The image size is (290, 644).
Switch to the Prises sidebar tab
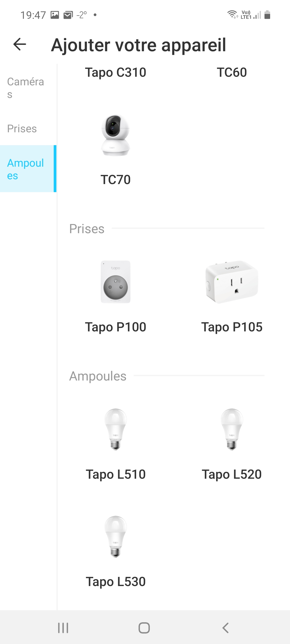[x=22, y=129]
